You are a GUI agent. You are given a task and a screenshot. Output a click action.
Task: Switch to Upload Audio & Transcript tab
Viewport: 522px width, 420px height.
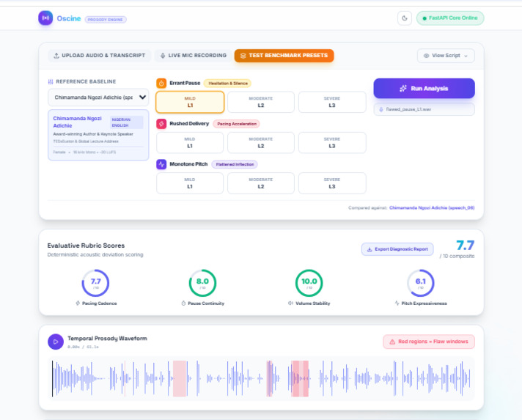tap(100, 56)
